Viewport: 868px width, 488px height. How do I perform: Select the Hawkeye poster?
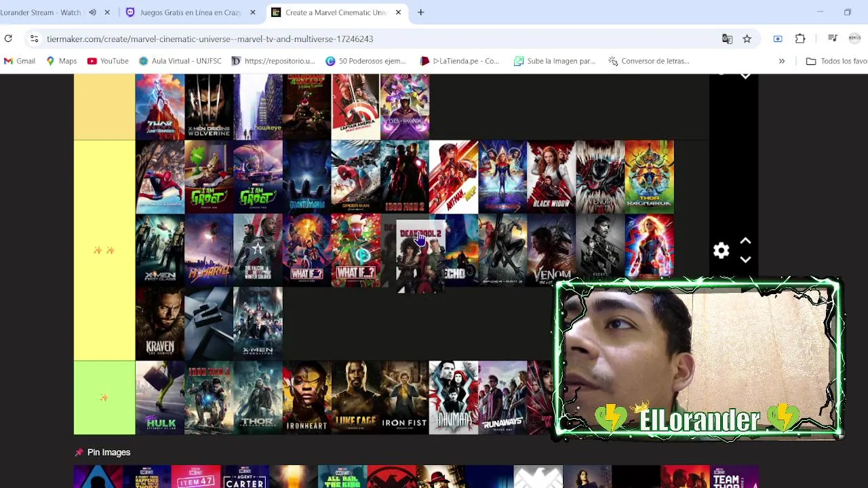pos(258,107)
